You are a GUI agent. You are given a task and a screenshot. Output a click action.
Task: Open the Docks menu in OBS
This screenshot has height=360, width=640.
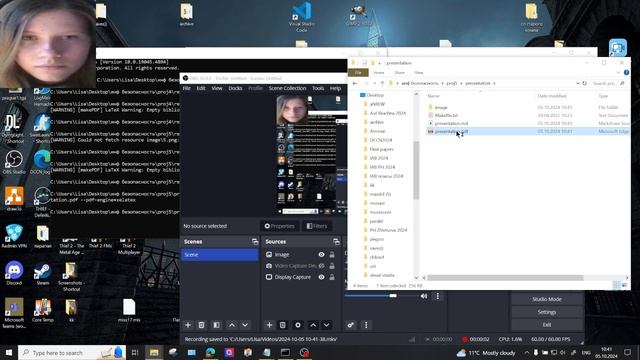[236, 88]
